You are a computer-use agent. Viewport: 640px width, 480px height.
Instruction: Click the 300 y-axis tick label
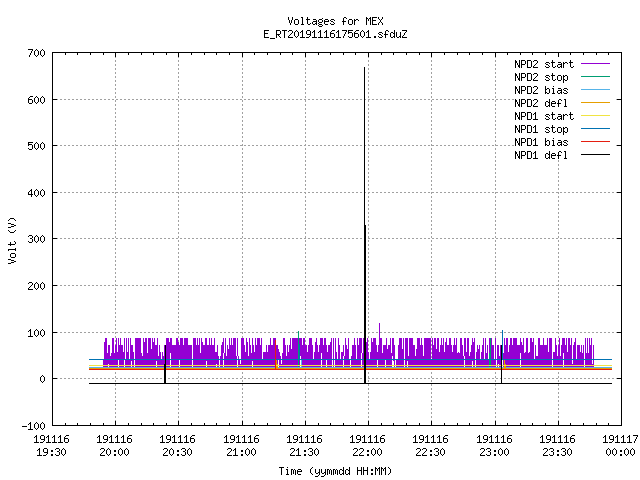(36, 239)
